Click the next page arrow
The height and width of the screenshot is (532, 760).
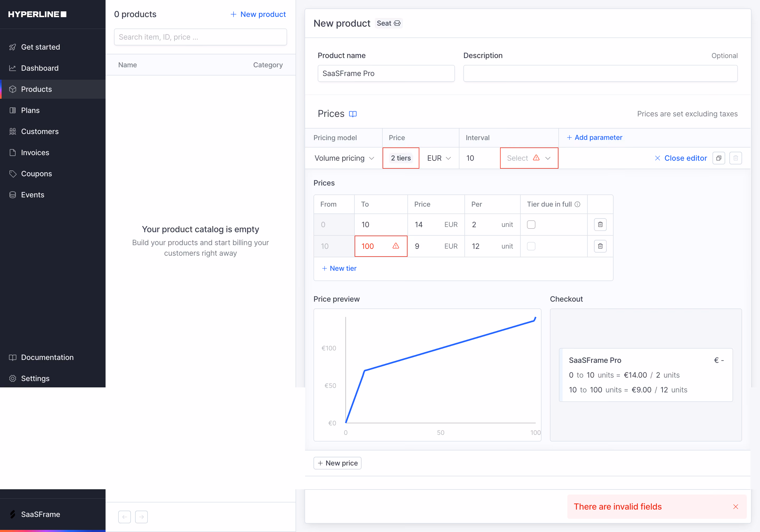tap(141, 517)
